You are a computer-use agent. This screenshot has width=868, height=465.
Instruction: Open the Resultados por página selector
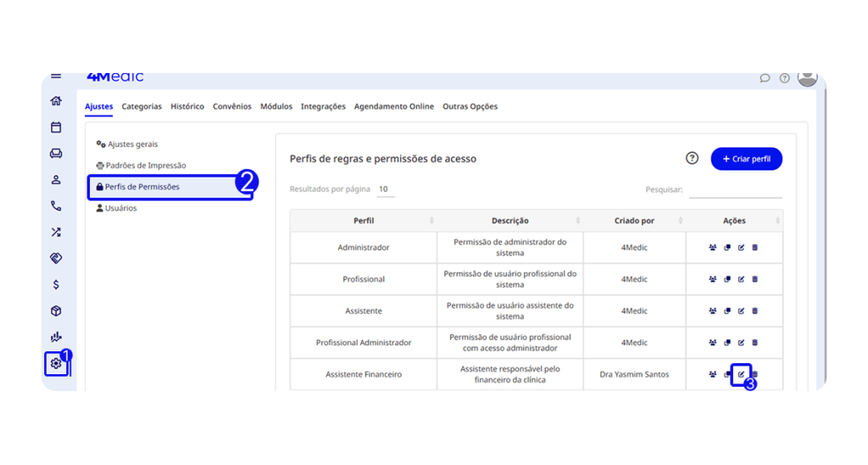pyautogui.click(x=385, y=189)
